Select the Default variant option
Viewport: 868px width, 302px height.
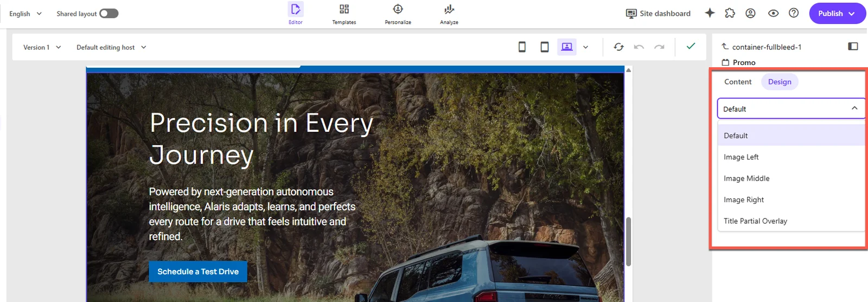(791, 136)
